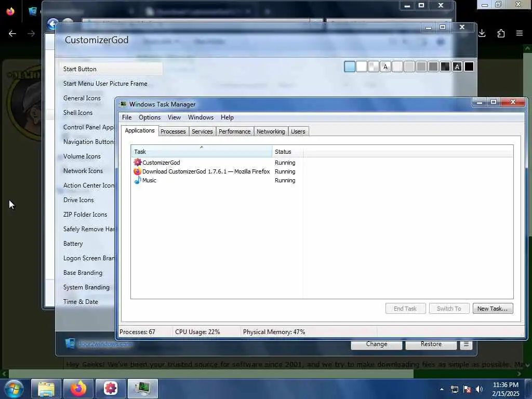Open the Firefox extensions puzzle icon
Image resolution: width=532 pixels, height=399 pixels.
(501, 33)
